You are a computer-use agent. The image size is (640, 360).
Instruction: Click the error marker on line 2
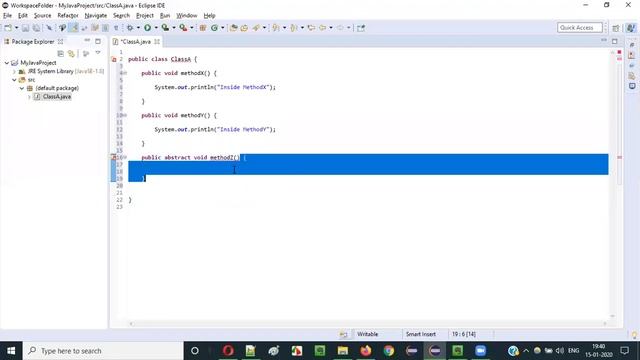114,60
